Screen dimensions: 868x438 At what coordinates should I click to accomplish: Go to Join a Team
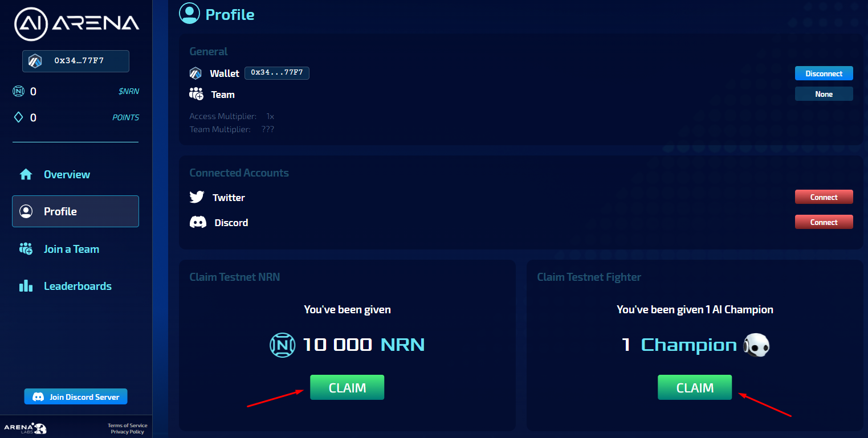75,249
